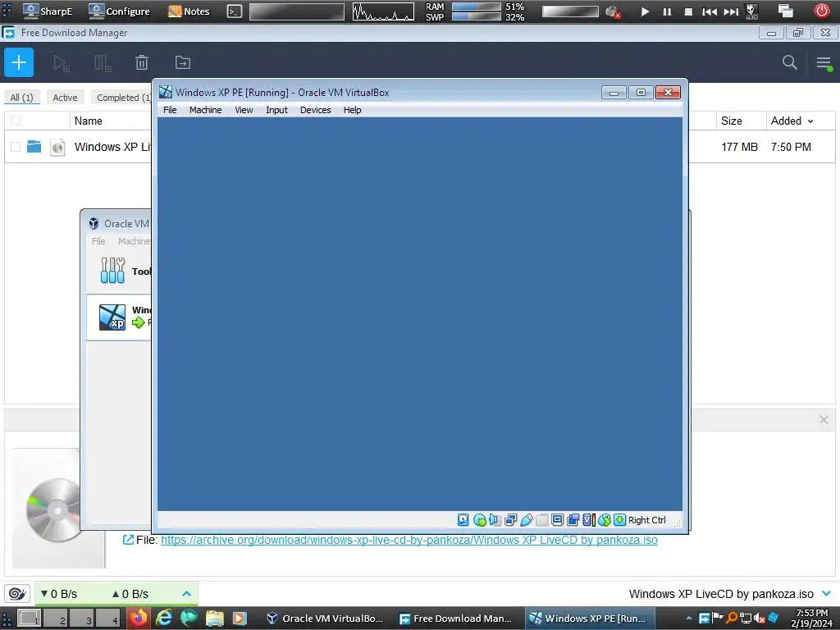The width and height of the screenshot is (840, 630).
Task: Open Machine menu in VirtualBox VM window
Action: [206, 110]
